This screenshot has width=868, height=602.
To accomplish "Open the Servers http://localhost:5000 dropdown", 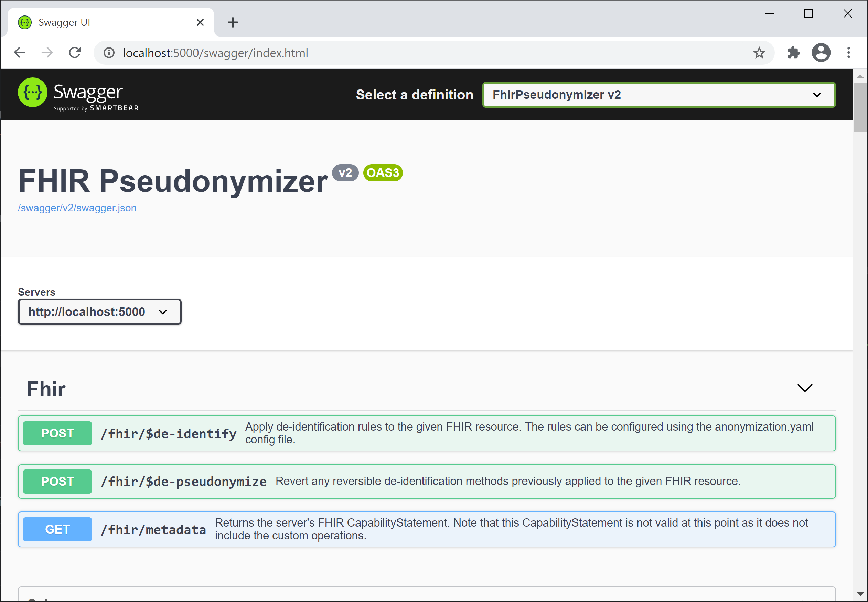I will point(99,311).
